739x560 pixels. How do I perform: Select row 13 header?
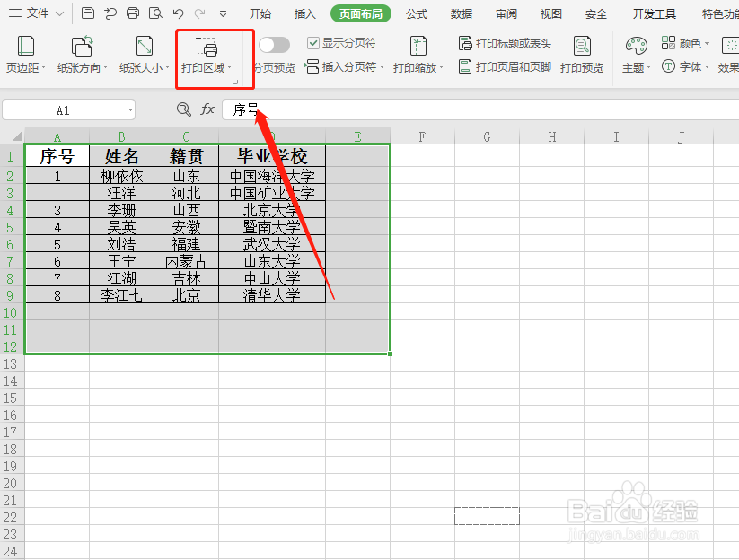point(11,363)
